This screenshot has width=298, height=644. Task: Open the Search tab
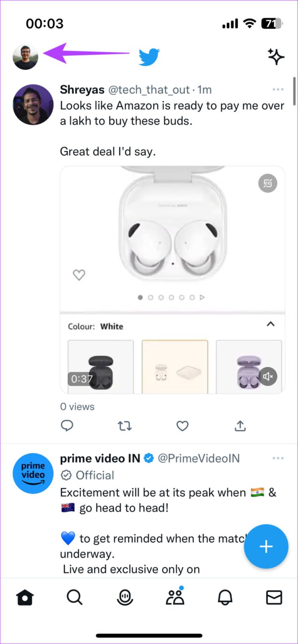tap(75, 597)
